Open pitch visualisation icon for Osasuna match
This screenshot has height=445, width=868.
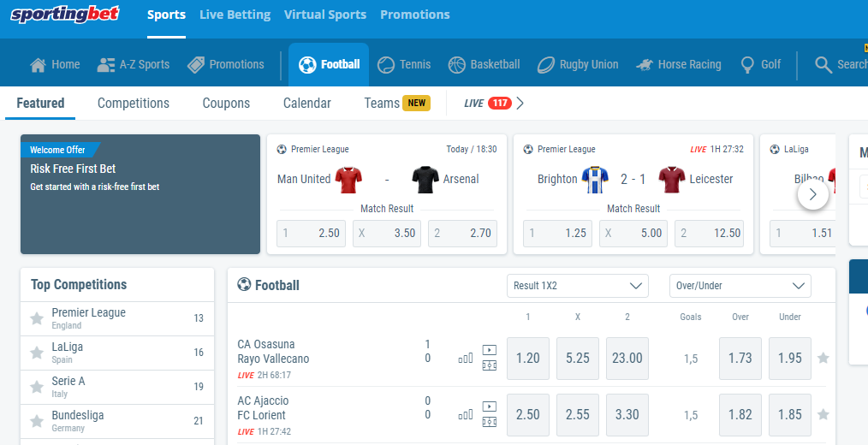click(x=489, y=365)
